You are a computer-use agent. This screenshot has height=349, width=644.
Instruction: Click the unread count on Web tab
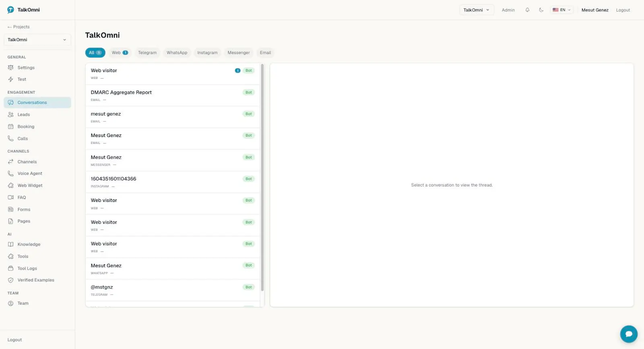[125, 53]
